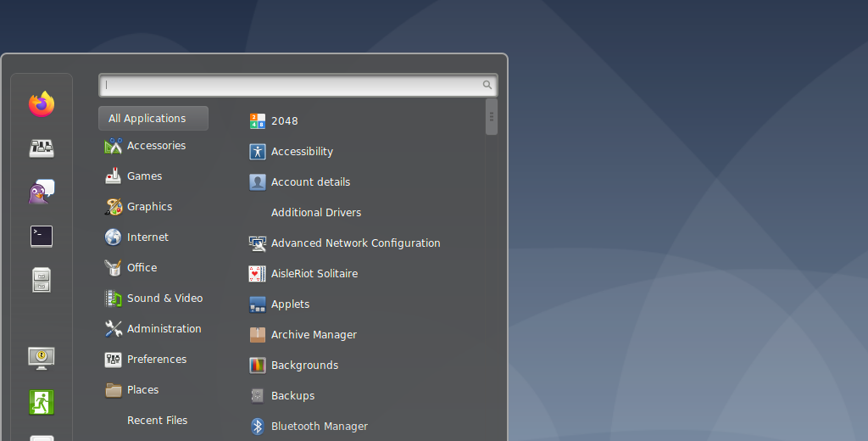Launch Advanced Network Configuration
868x441 pixels.
tap(355, 243)
